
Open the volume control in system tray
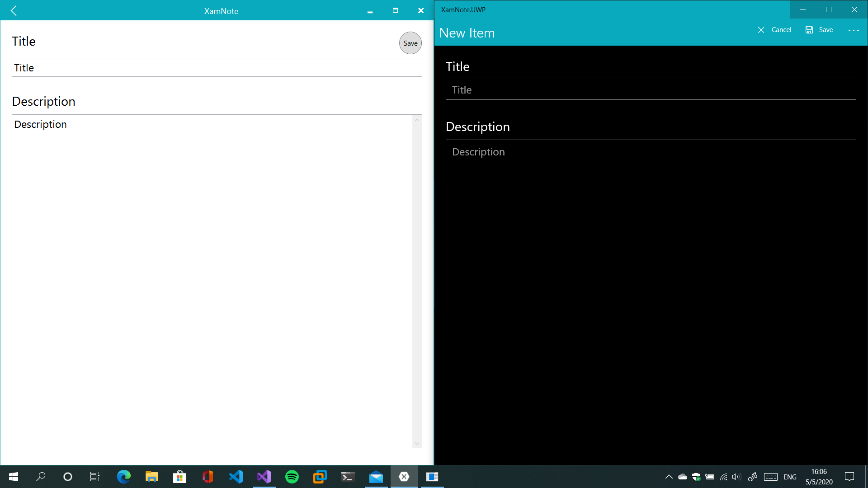coord(737,477)
